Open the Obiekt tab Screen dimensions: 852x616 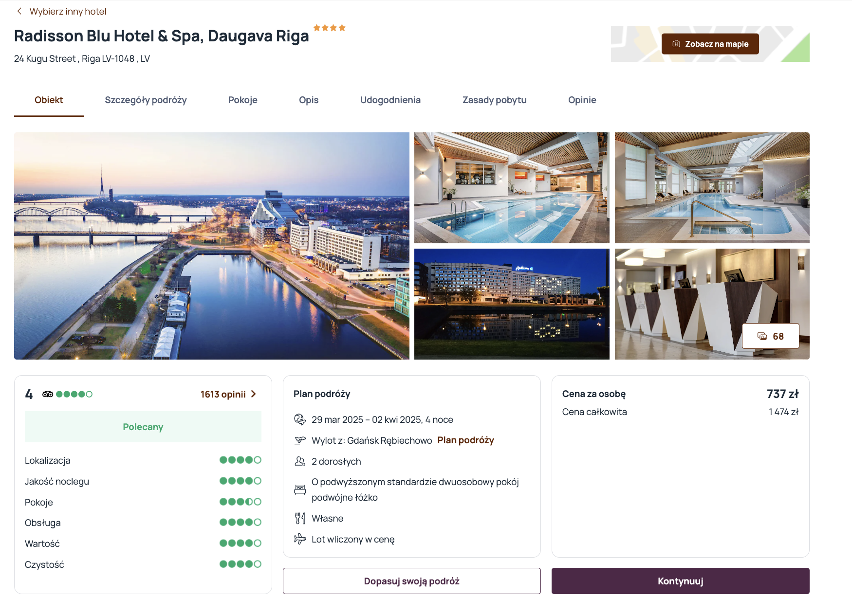[x=49, y=100]
